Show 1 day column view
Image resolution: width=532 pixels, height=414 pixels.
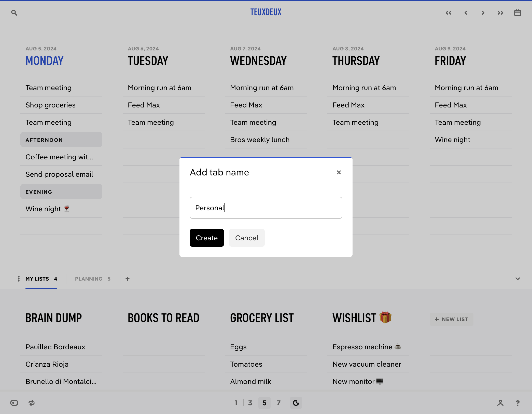point(236,403)
